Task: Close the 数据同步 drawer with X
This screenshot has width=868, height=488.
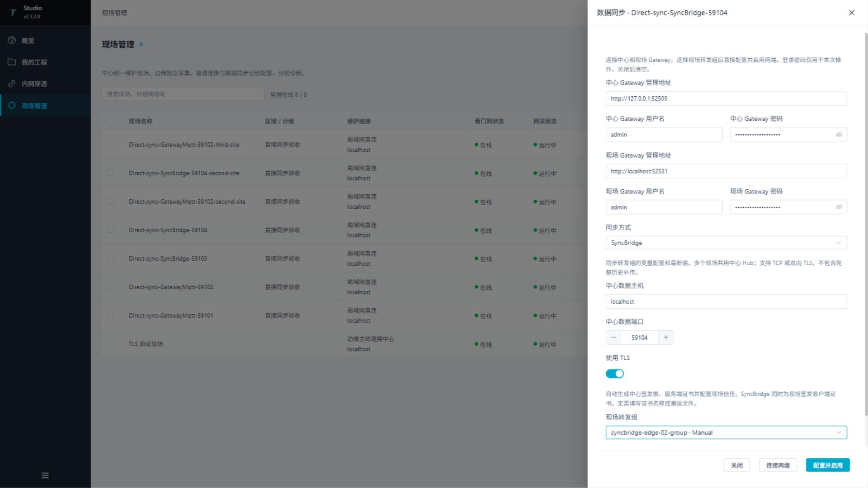Action: tap(852, 13)
